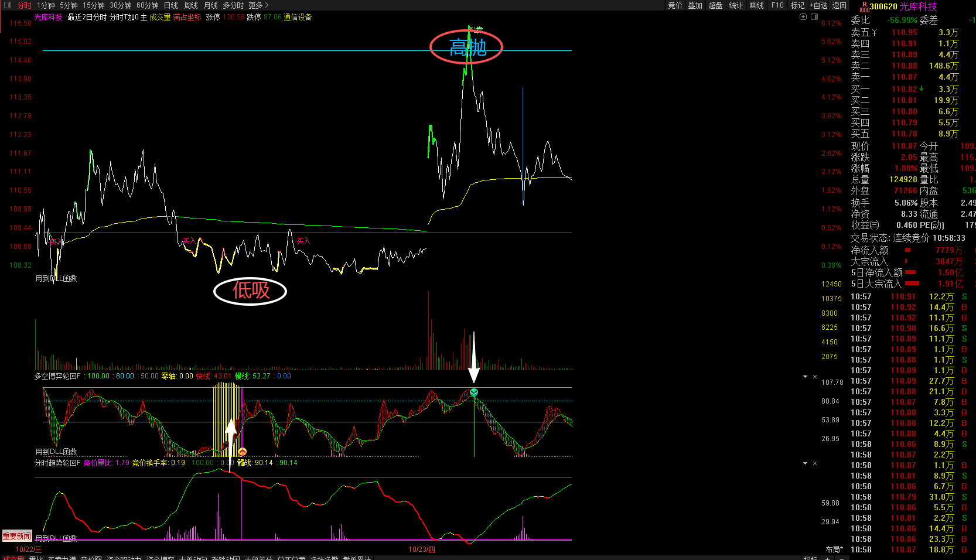Switch to 5分钟 chart period

pyautogui.click(x=69, y=5)
